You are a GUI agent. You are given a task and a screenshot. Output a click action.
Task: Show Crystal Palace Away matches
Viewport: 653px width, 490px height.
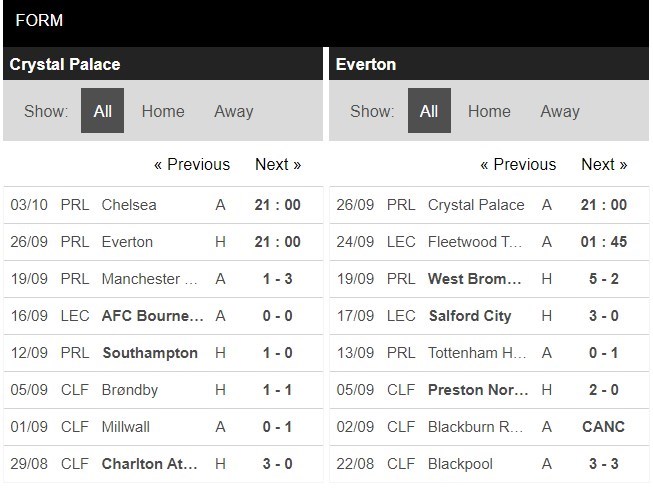click(x=233, y=111)
